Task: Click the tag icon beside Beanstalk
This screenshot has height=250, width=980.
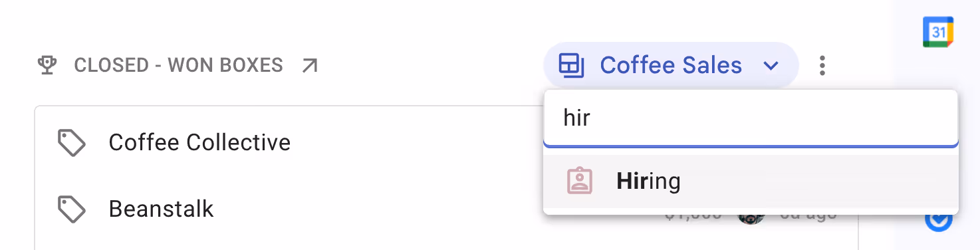Action: [x=72, y=209]
